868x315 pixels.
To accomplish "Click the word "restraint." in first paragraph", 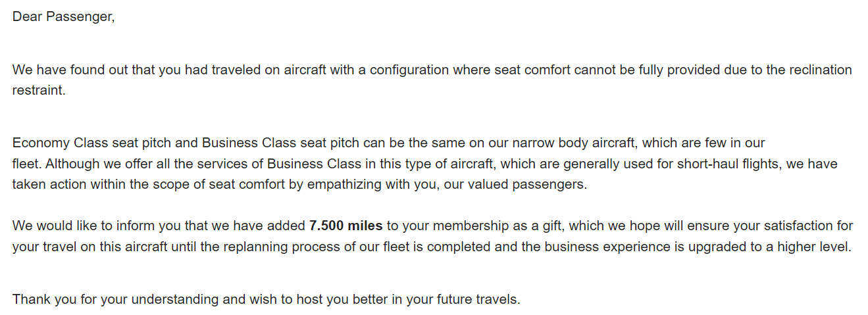I will tap(39, 91).
